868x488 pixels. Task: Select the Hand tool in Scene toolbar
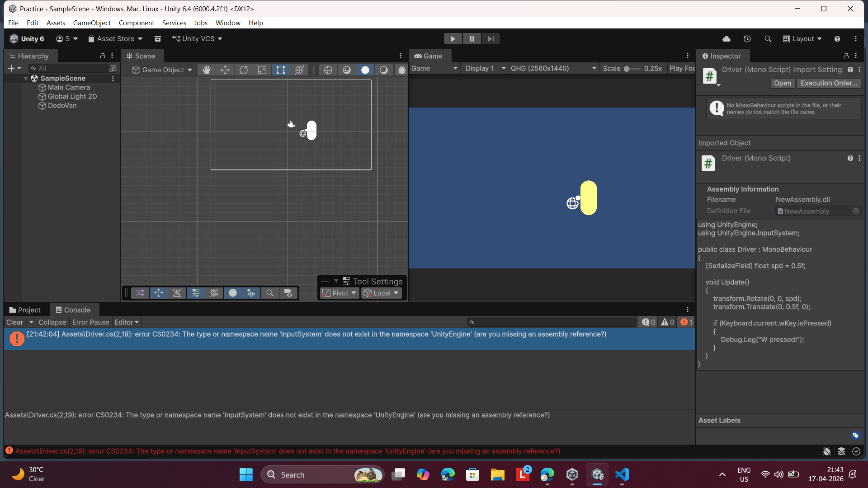207,70
